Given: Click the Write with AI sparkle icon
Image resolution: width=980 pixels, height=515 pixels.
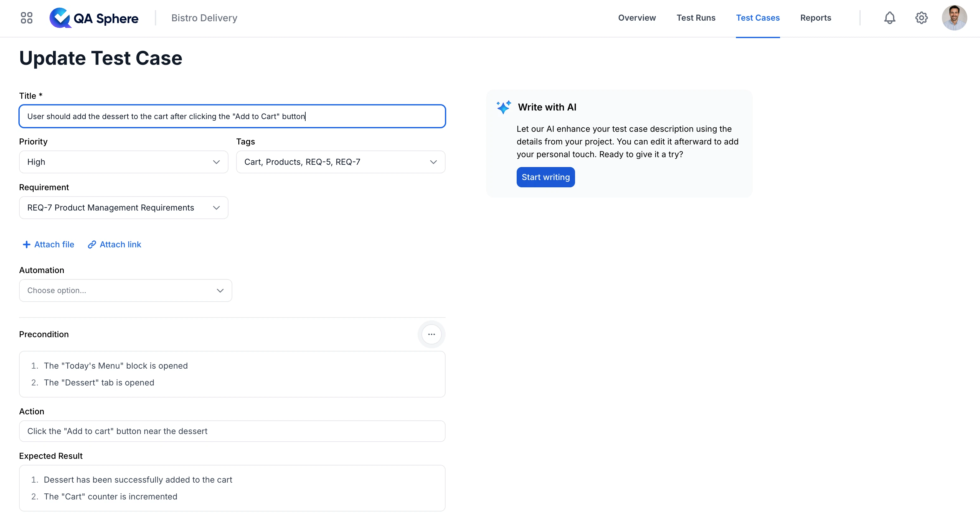Looking at the screenshot, I should click(503, 107).
